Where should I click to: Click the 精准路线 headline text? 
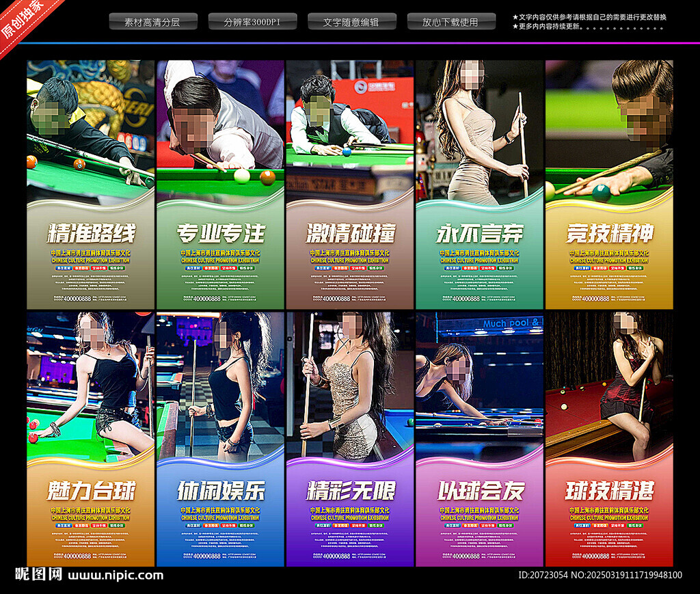91,233
